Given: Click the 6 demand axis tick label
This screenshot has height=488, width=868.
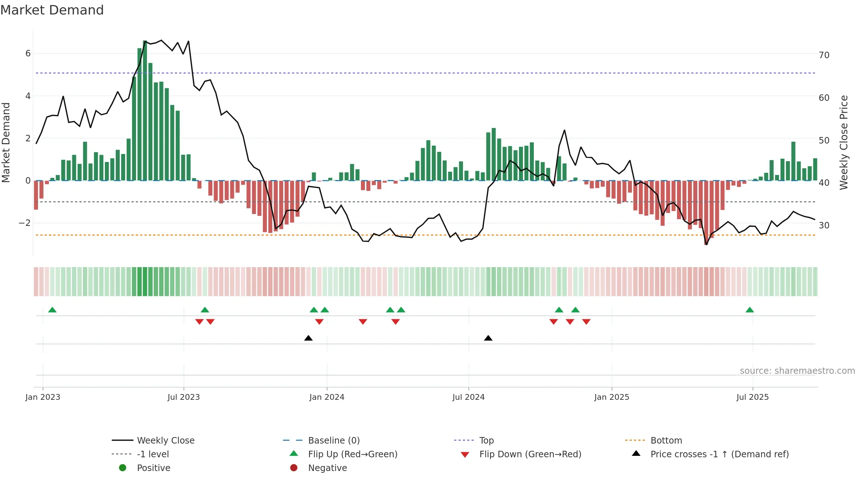Looking at the screenshot, I should pos(28,53).
